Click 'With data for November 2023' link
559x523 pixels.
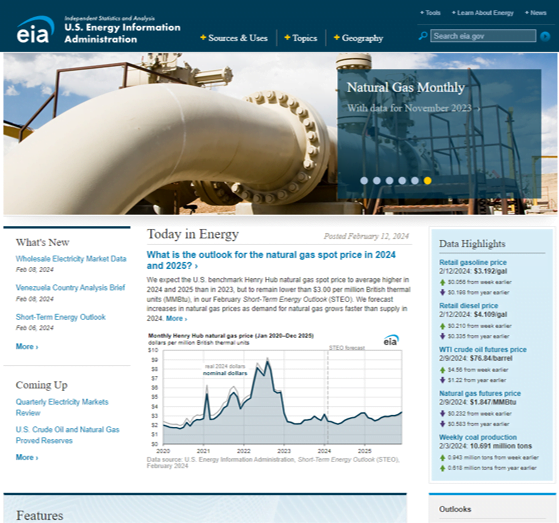click(x=414, y=108)
